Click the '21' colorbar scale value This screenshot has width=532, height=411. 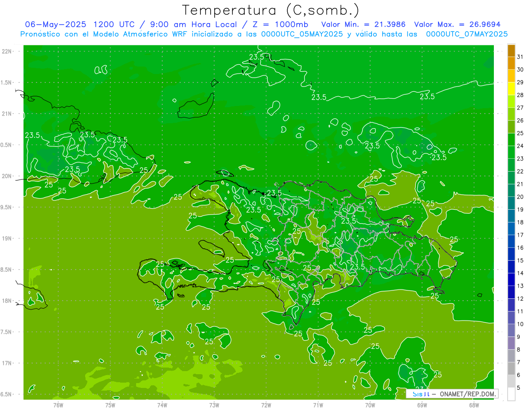[520, 184]
